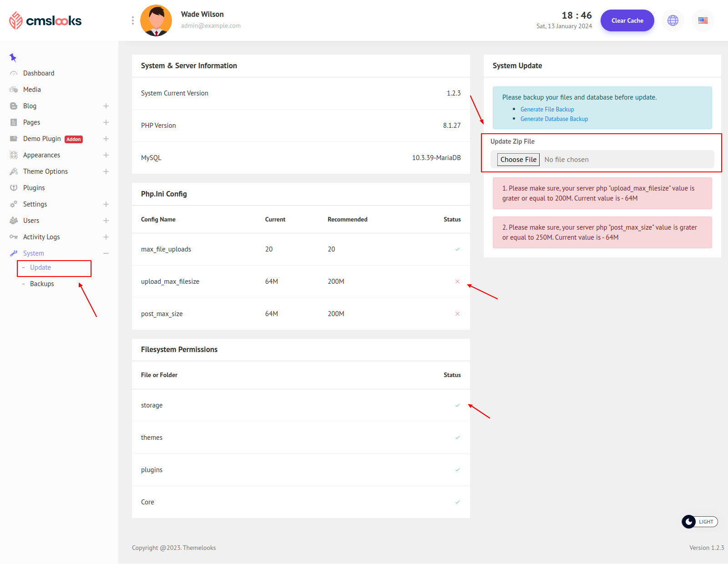Screen dimensions: 728x564
Task: Open the Media section in the sidebar
Action: pos(32,90)
